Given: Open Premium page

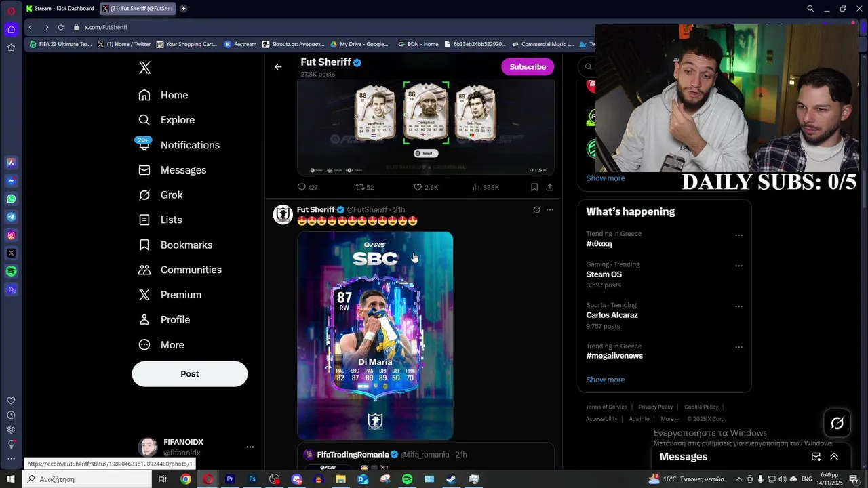Looking at the screenshot, I should [x=170, y=295].
